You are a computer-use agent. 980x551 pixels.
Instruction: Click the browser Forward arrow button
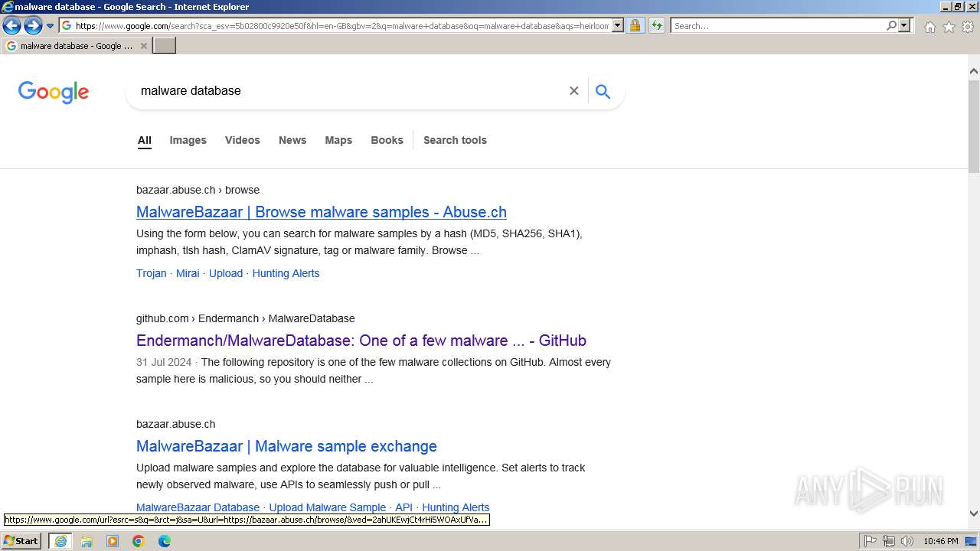pos(33,26)
